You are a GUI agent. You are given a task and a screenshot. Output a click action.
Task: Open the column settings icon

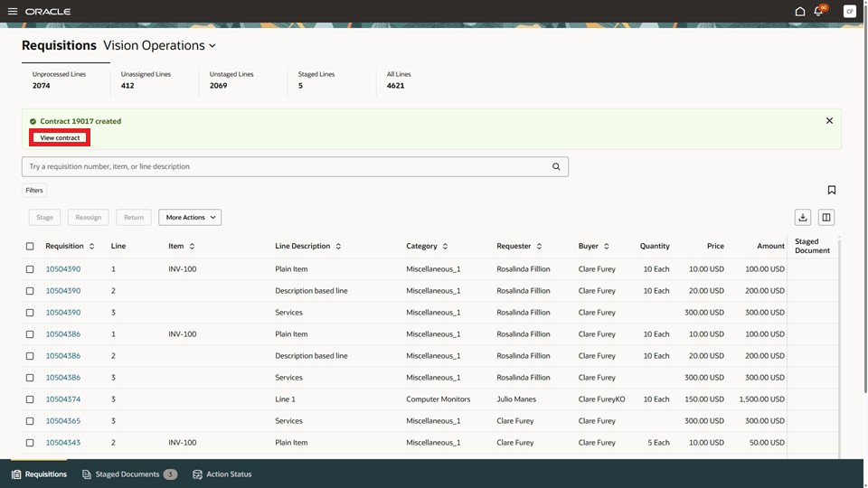pyautogui.click(x=826, y=218)
